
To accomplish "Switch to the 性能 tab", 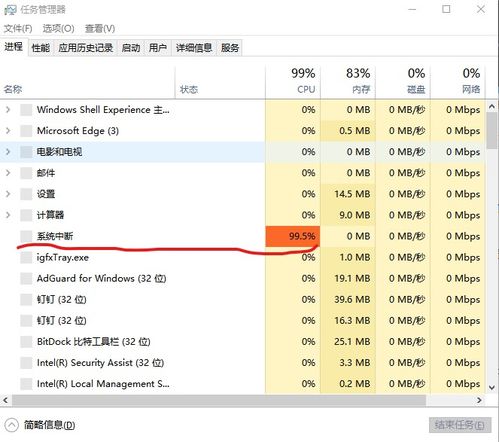I will pos(41,48).
